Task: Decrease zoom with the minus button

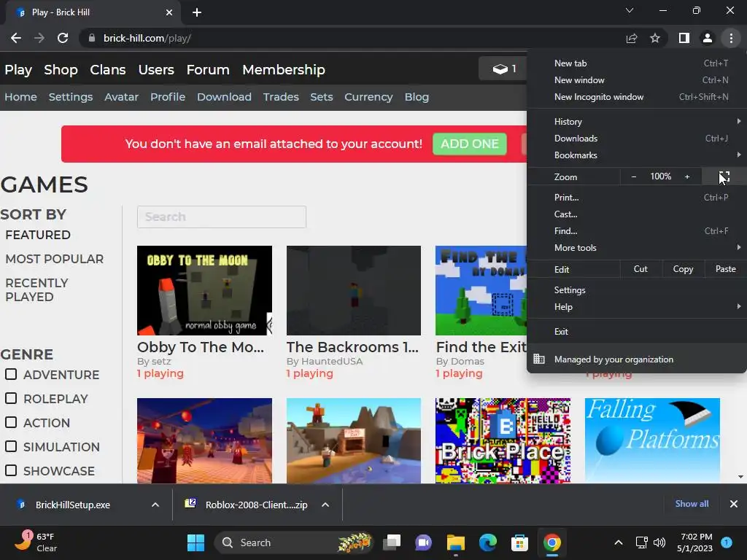Action: [634, 176]
